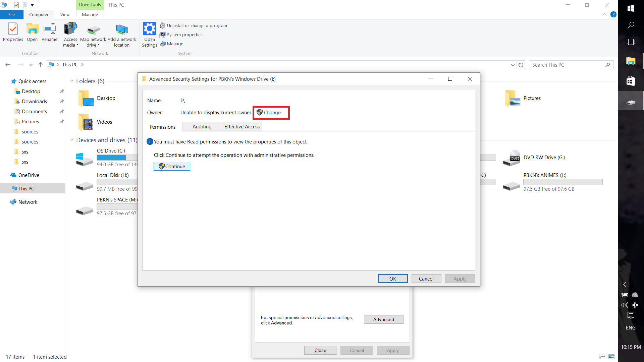Collapse the Devices and drives section

[x=72, y=140]
